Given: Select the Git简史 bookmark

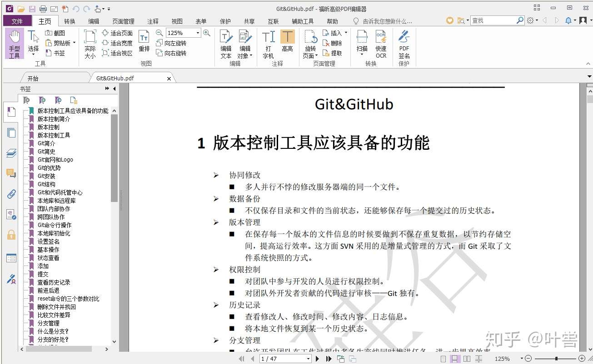Looking at the screenshot, I should [x=45, y=151].
